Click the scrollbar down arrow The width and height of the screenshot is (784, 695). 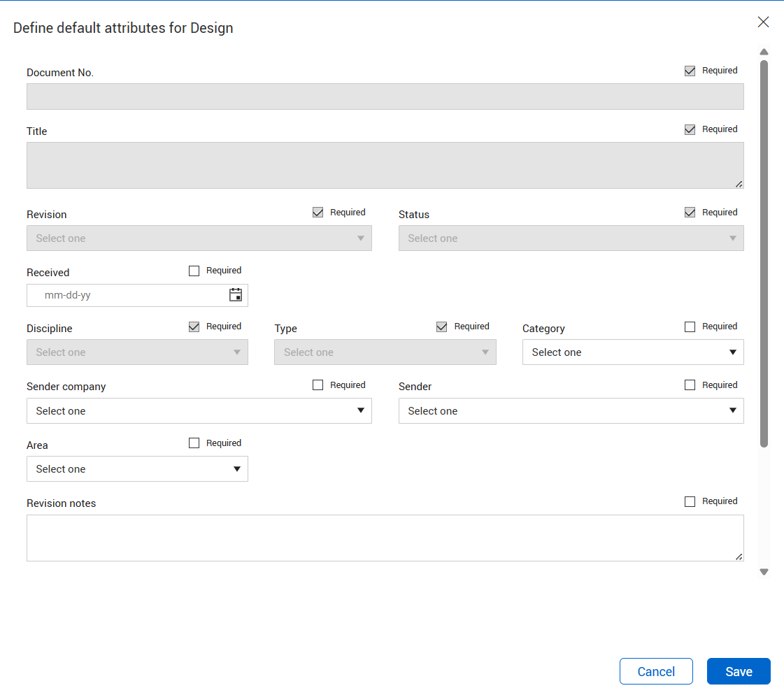coord(764,572)
